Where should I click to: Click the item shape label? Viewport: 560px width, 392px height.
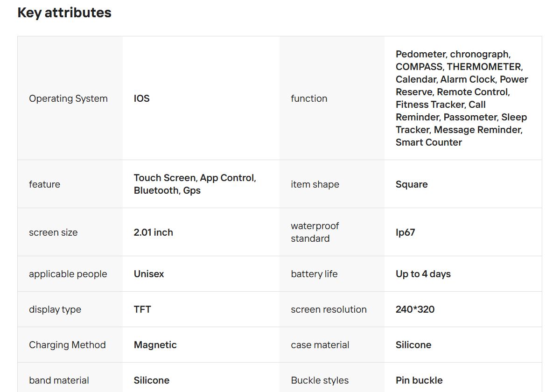pos(315,184)
